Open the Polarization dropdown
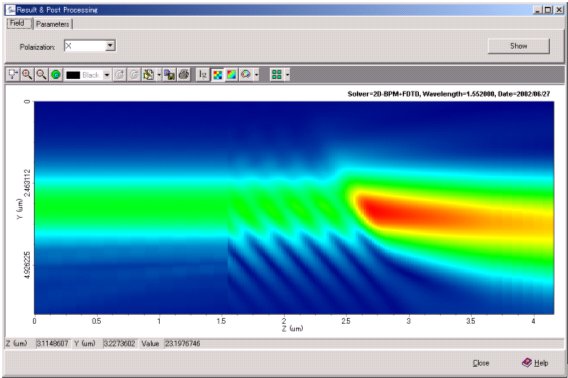Viewport: 568px width, 378px height. click(x=110, y=46)
